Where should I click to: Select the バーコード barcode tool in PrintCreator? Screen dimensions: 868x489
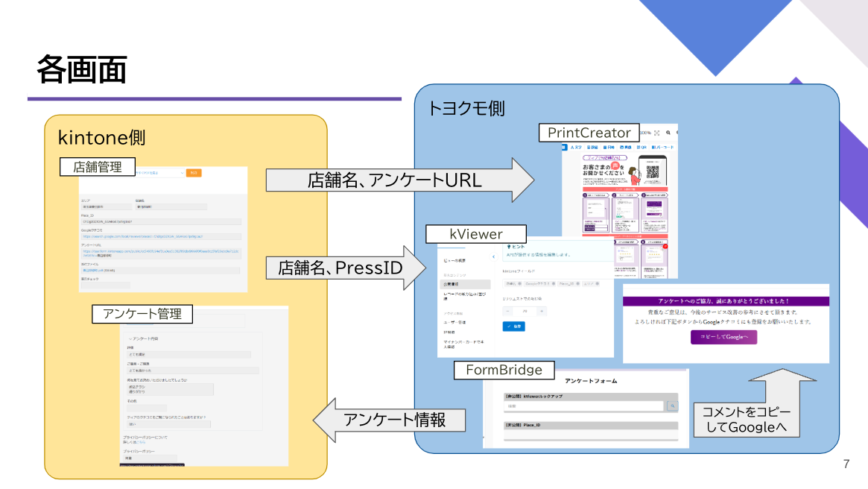662,148
